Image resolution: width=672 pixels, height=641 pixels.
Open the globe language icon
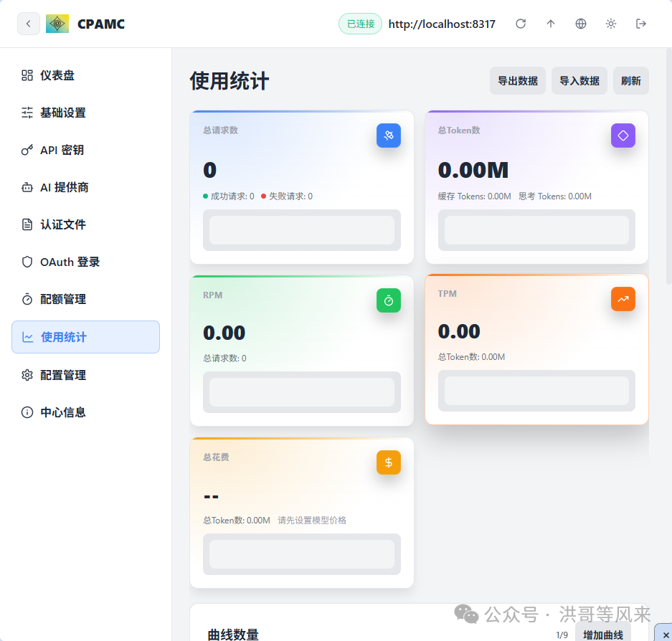[x=580, y=24]
